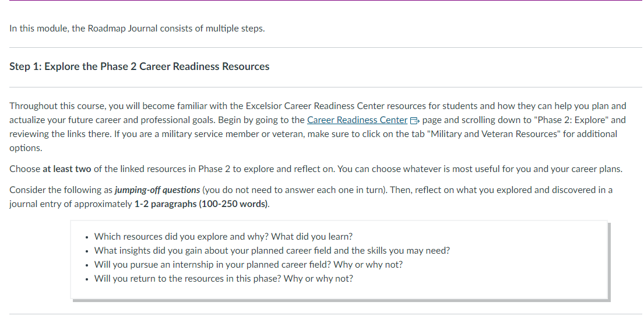Click the sentence starting 'Choose at least two'
The width and height of the screenshot is (644, 319).
pos(316,169)
